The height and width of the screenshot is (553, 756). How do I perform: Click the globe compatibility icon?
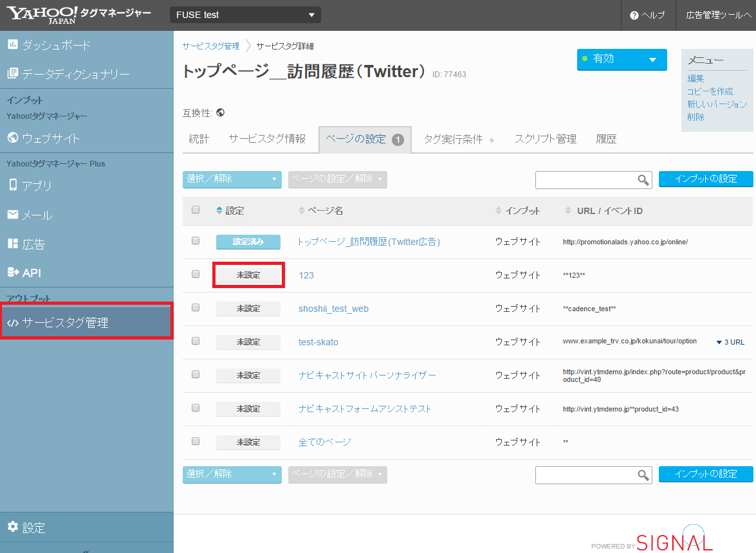click(220, 113)
